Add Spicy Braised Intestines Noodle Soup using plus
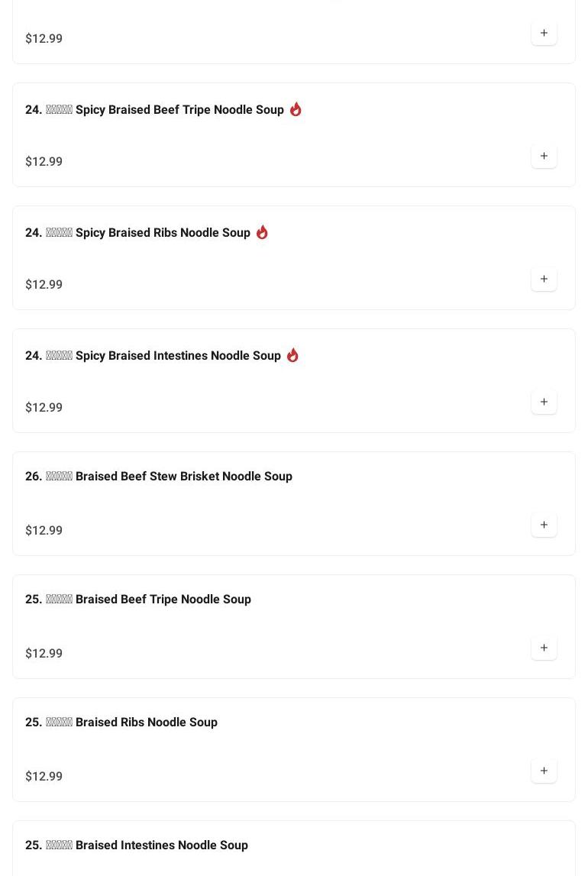The image size is (588, 876). click(544, 402)
